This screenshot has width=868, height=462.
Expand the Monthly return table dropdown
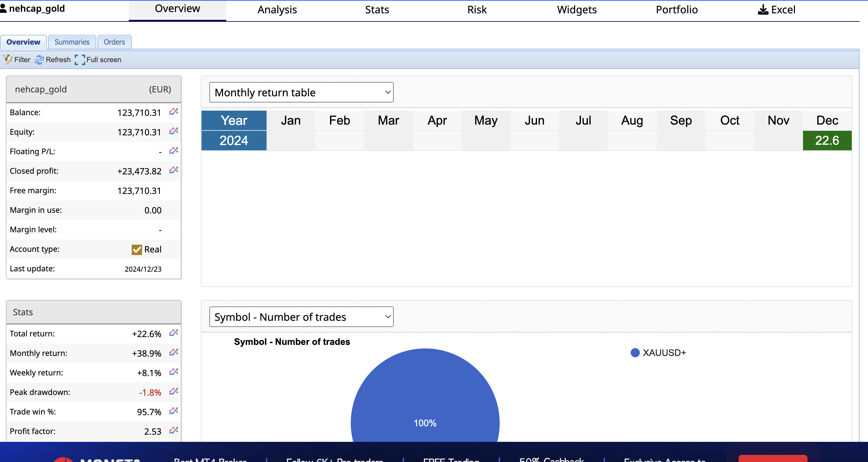tap(301, 92)
